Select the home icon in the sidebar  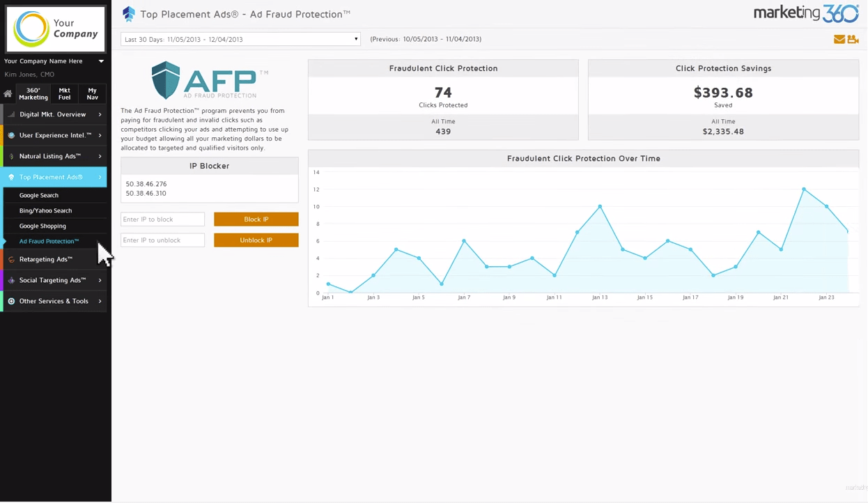[7, 93]
